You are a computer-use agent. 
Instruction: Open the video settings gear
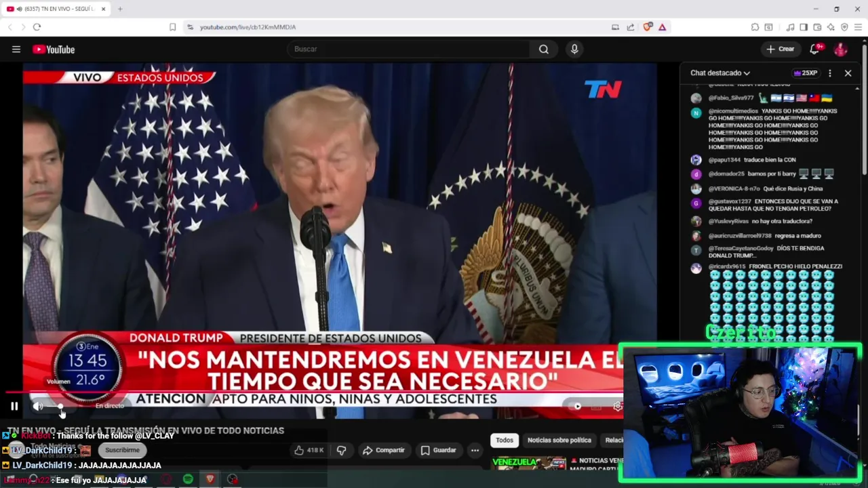pyautogui.click(x=617, y=406)
